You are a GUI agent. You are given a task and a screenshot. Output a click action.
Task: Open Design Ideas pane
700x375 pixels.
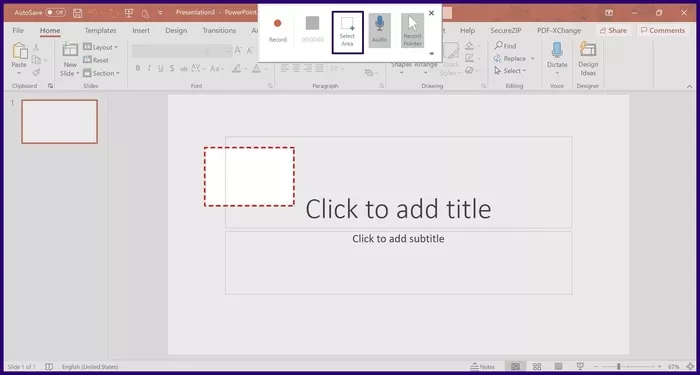588,59
